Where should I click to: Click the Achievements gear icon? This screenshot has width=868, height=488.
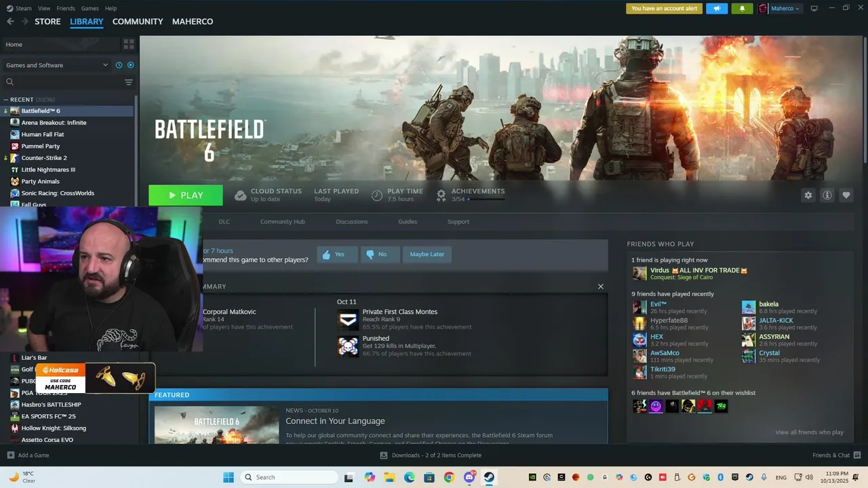[x=441, y=195]
